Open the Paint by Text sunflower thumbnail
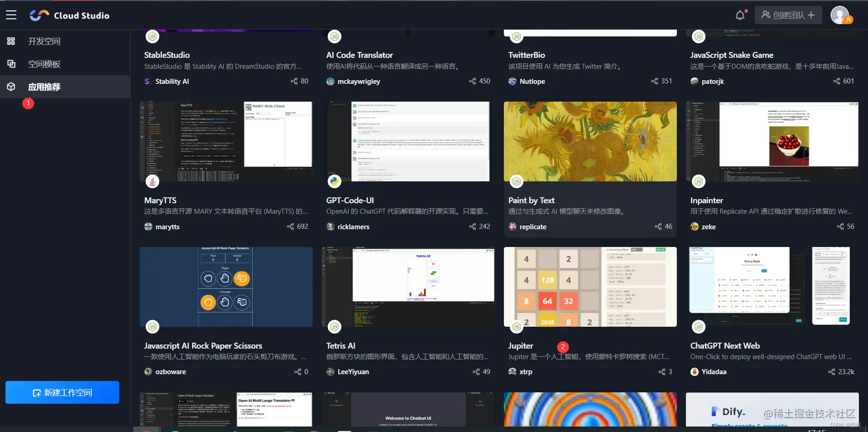Image resolution: width=868 pixels, height=432 pixels. (590, 141)
